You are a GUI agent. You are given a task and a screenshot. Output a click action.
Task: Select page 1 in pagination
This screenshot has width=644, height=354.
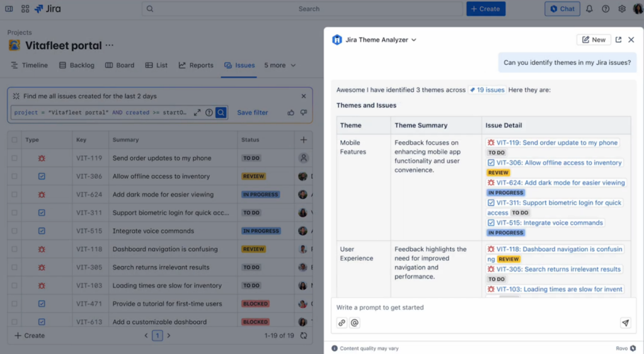158,336
